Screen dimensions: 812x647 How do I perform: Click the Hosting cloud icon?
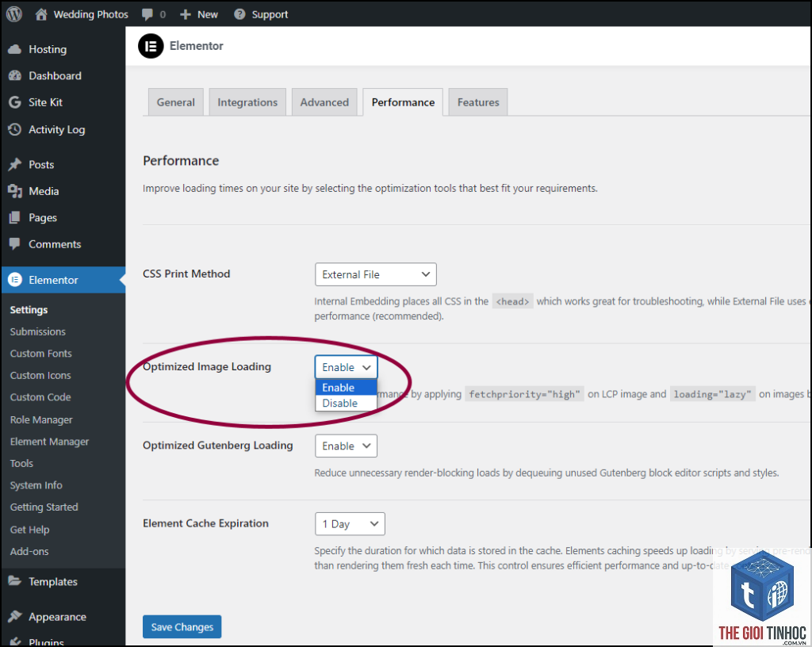tap(15, 49)
